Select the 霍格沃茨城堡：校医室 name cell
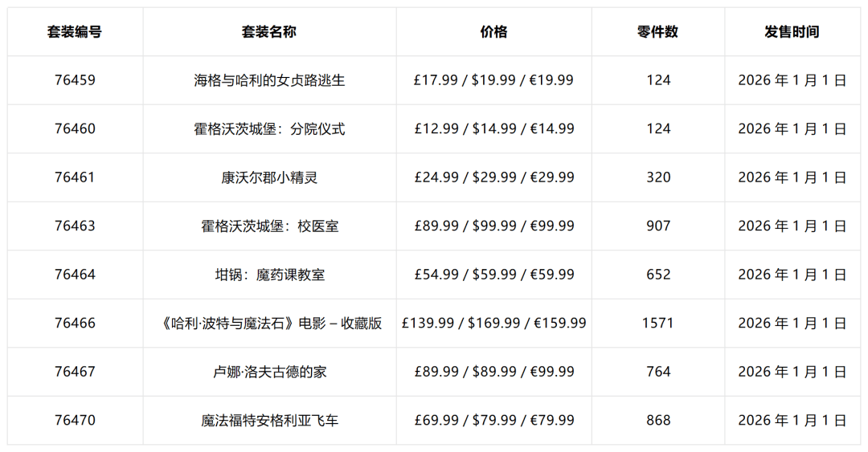868x452 pixels. coord(269,226)
